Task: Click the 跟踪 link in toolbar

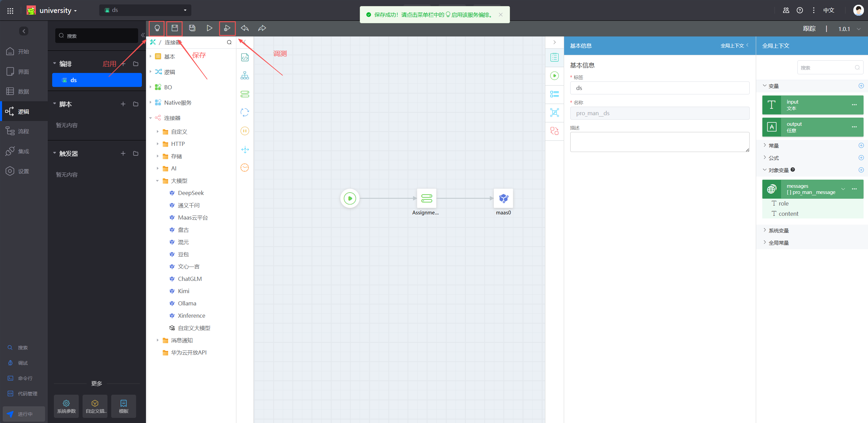Action: [809, 29]
